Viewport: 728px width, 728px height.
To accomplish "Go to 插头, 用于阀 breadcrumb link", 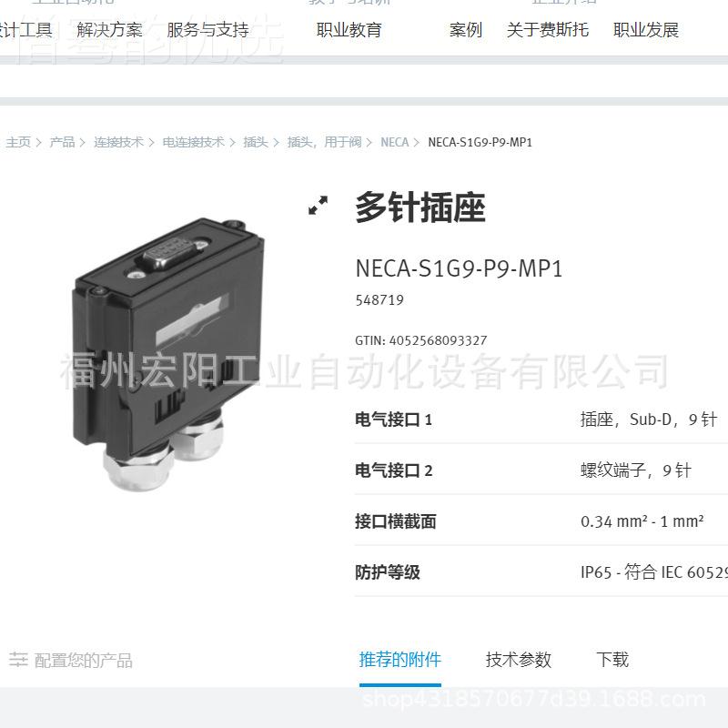I will coord(324,142).
